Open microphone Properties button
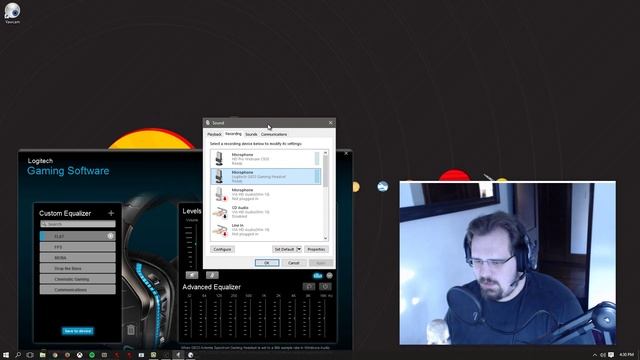The image size is (640, 360). [316, 249]
